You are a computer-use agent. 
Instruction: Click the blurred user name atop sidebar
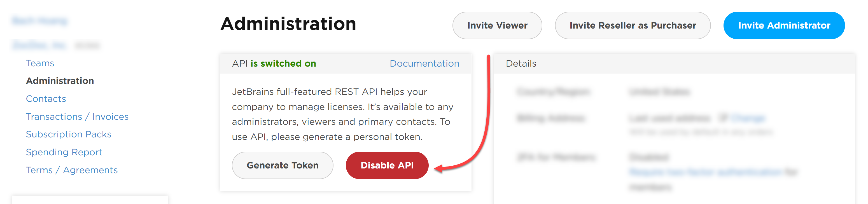(40, 21)
